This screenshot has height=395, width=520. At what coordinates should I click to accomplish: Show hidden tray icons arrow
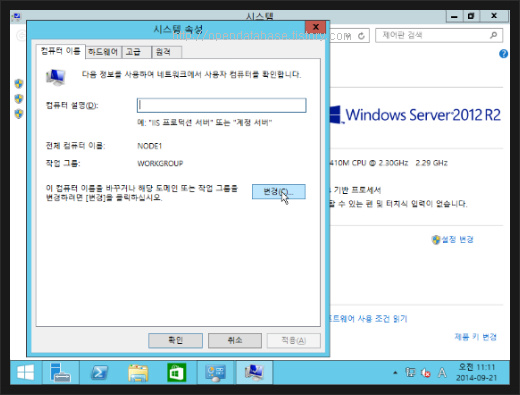pyautogui.click(x=395, y=373)
